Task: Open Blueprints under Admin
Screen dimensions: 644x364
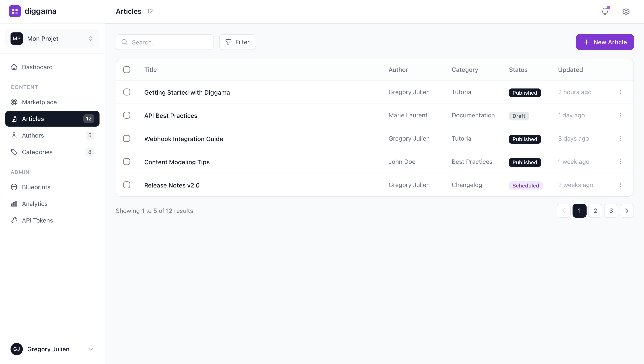Action: point(36,187)
